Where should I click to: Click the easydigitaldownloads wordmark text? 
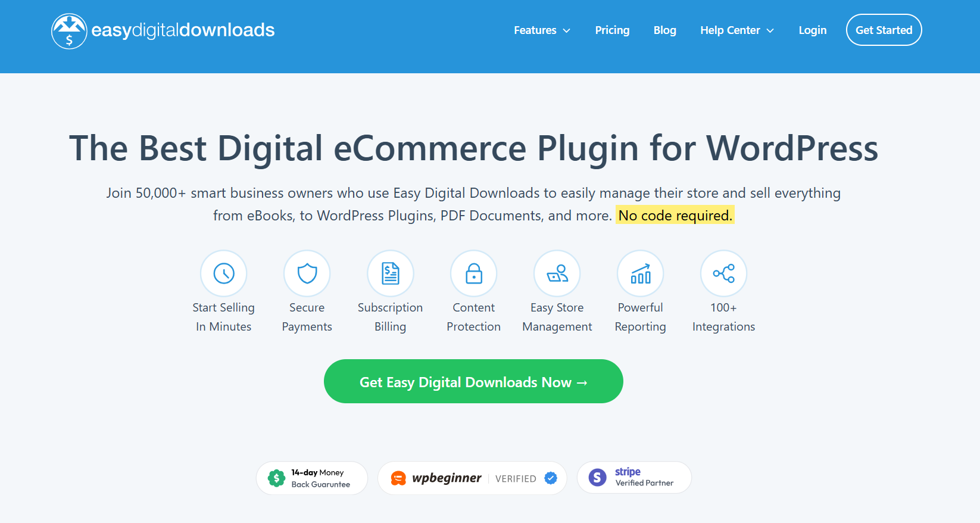(183, 30)
